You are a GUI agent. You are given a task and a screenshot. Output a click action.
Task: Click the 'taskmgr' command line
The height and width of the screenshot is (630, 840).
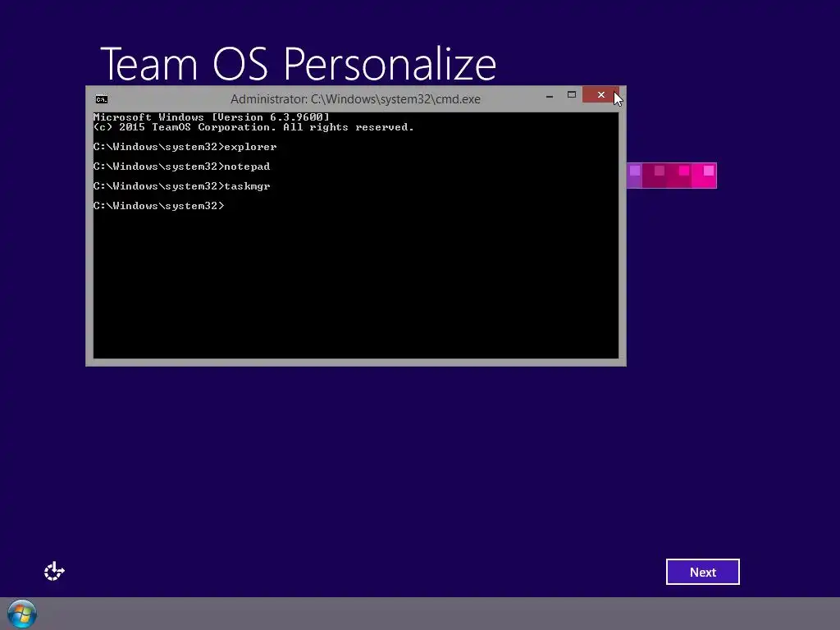point(181,186)
